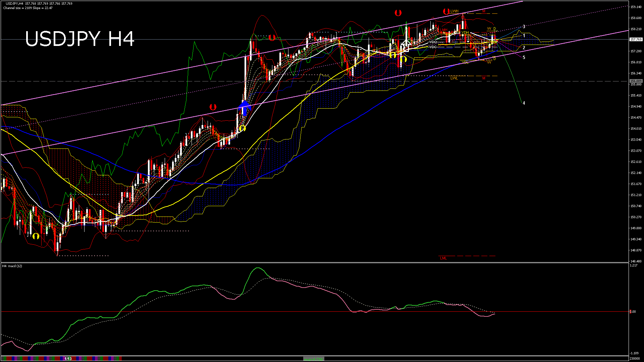Click the gray 156.009 price level tag

pos(636,81)
